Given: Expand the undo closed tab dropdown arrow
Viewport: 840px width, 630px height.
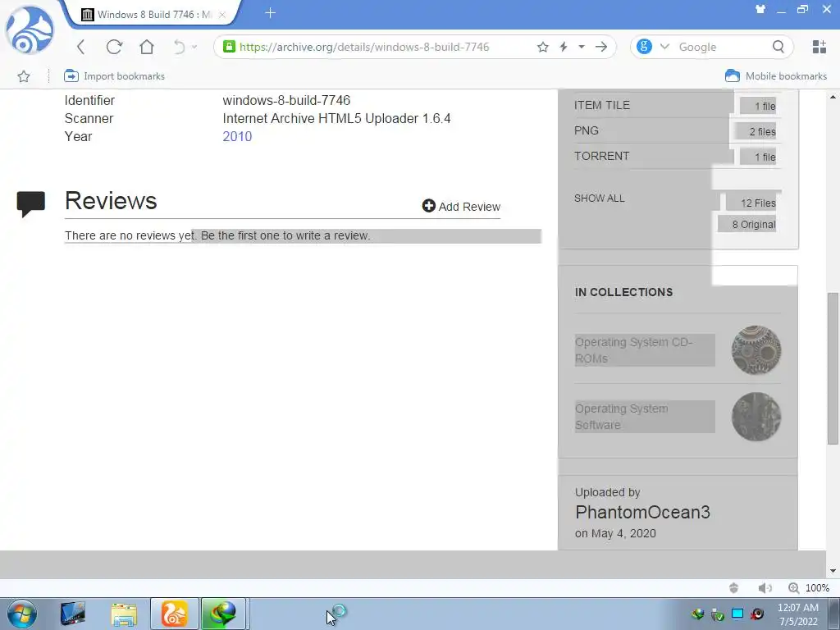Looking at the screenshot, I should 194,47.
